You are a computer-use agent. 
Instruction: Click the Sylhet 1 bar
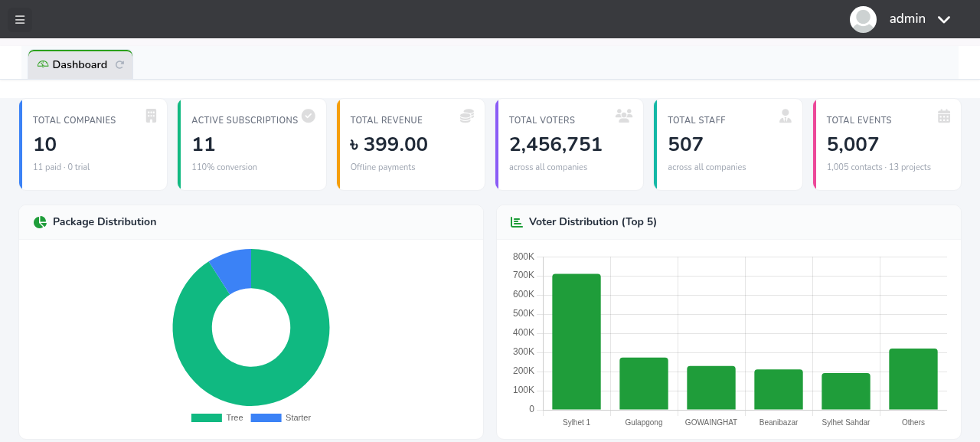(x=577, y=342)
